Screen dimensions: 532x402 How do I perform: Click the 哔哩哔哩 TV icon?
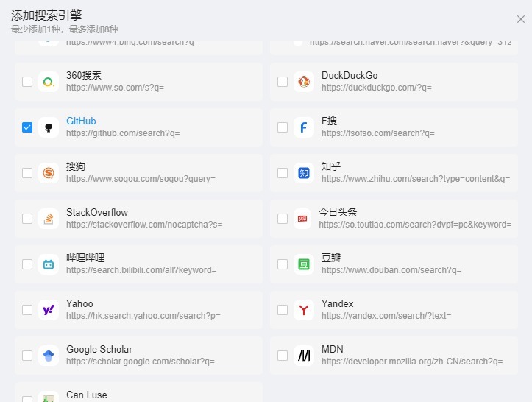pos(49,264)
